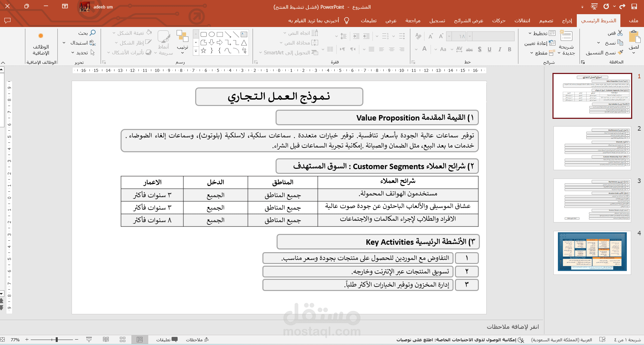Select the oval shape in shapes gallery
Image resolution: width=644 pixels, height=345 pixels.
tap(212, 34)
